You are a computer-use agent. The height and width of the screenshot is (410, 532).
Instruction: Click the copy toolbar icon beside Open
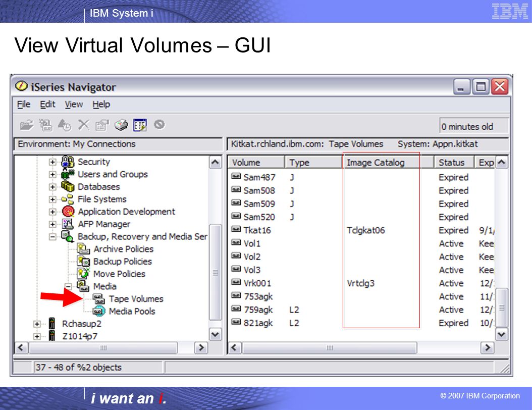(x=45, y=125)
